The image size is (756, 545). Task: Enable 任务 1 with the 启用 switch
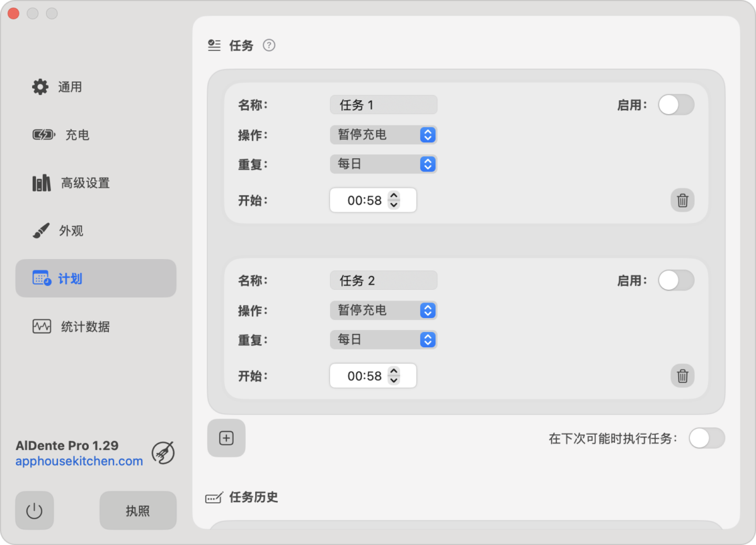coord(676,105)
